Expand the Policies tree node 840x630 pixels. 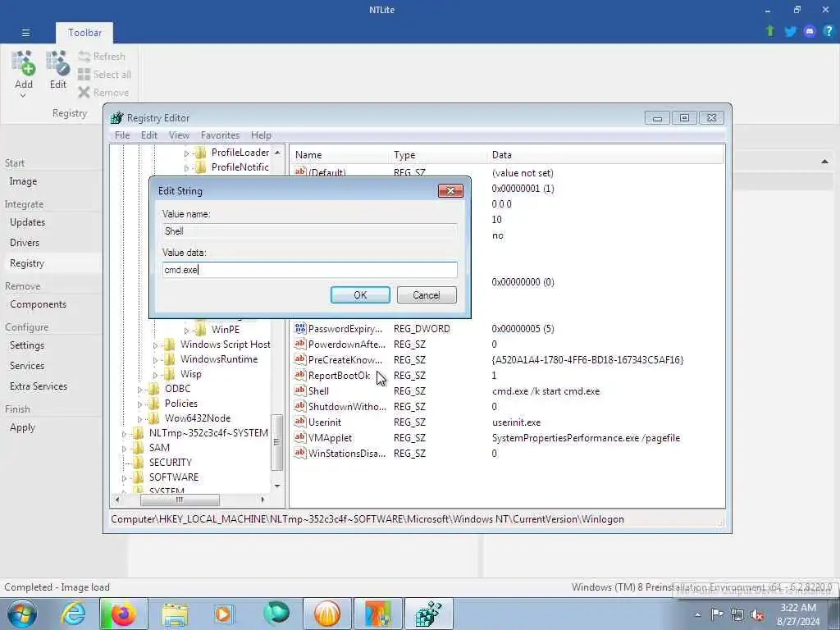click(139, 404)
